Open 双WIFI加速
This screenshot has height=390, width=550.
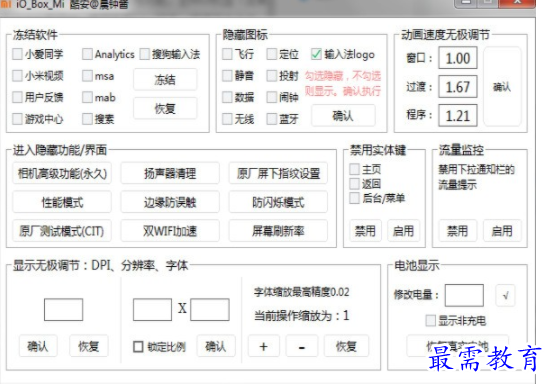click(x=170, y=231)
